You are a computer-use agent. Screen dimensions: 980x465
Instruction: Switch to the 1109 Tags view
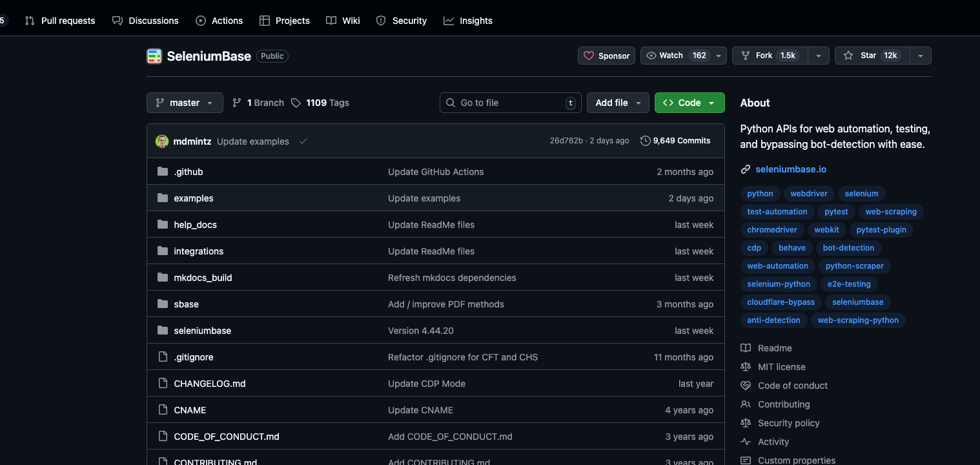coord(319,102)
